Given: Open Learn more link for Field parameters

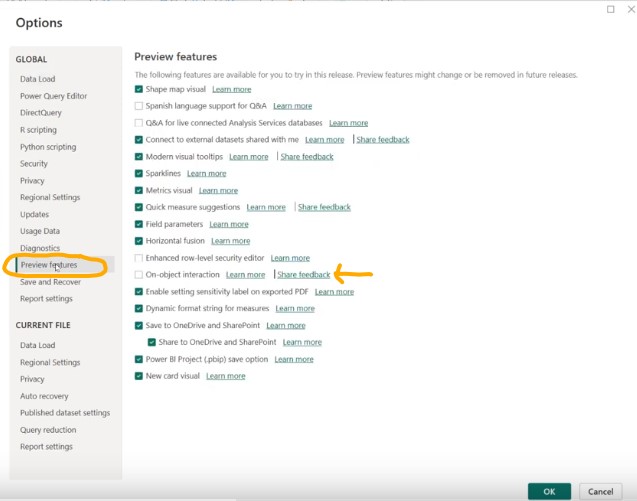Looking at the screenshot, I should click(229, 224).
